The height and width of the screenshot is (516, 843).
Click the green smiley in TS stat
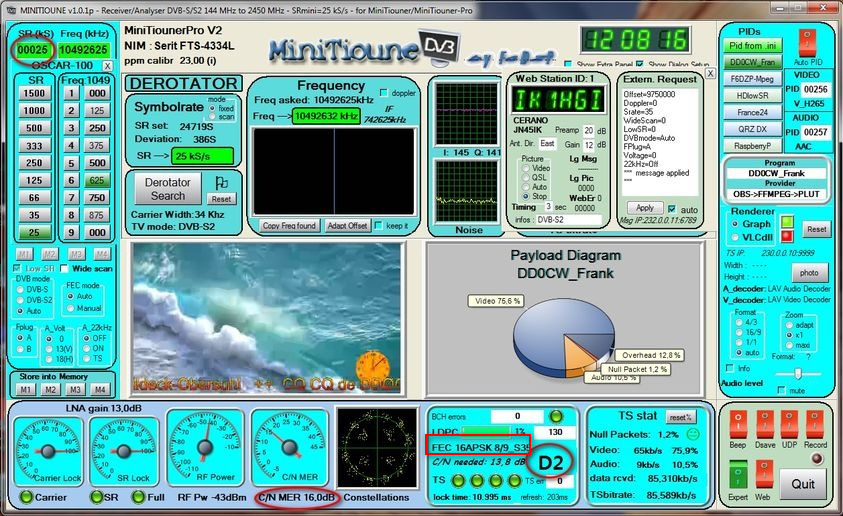694,433
